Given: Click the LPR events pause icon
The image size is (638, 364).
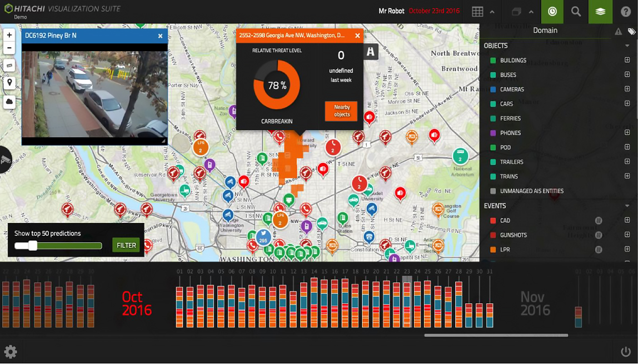Looking at the screenshot, I should point(598,250).
